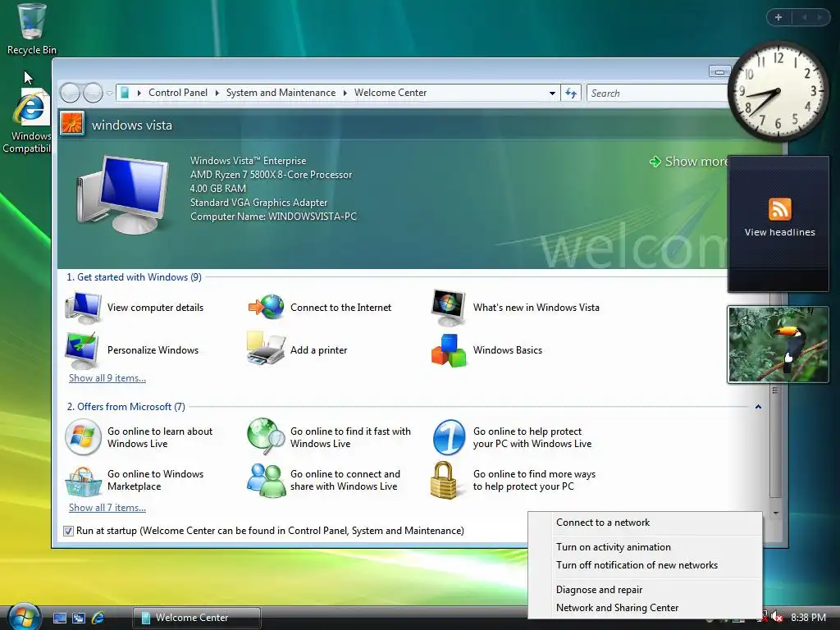Click the 8:38 PM taskbar clock
840x630 pixels.
(x=808, y=618)
